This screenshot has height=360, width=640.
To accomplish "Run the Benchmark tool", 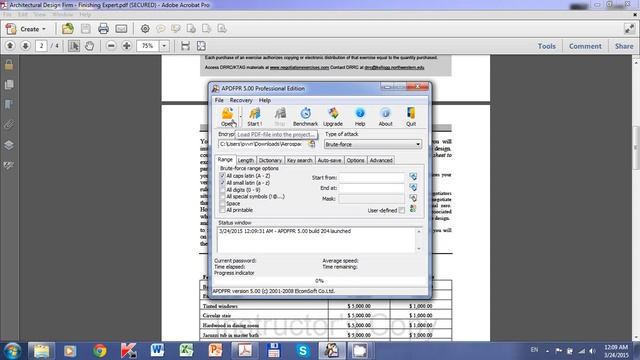I will pos(305,116).
